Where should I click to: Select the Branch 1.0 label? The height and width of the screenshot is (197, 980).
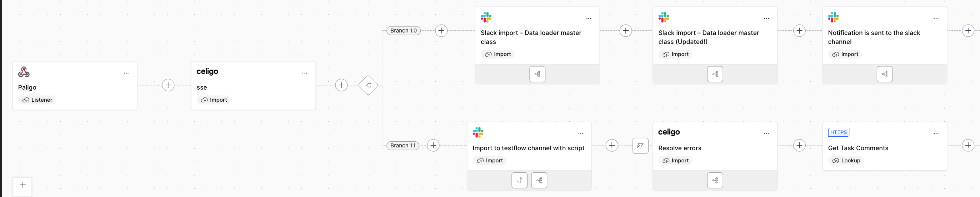pyautogui.click(x=403, y=30)
